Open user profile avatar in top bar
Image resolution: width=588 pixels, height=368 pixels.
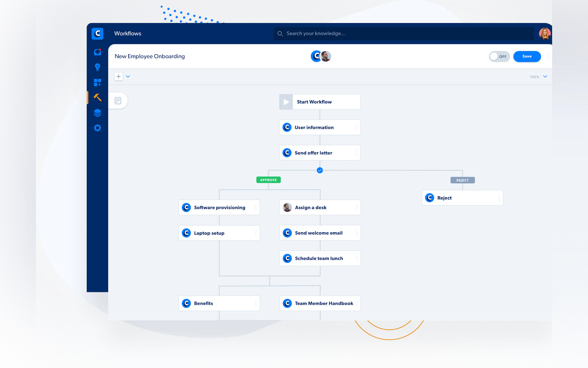(544, 34)
